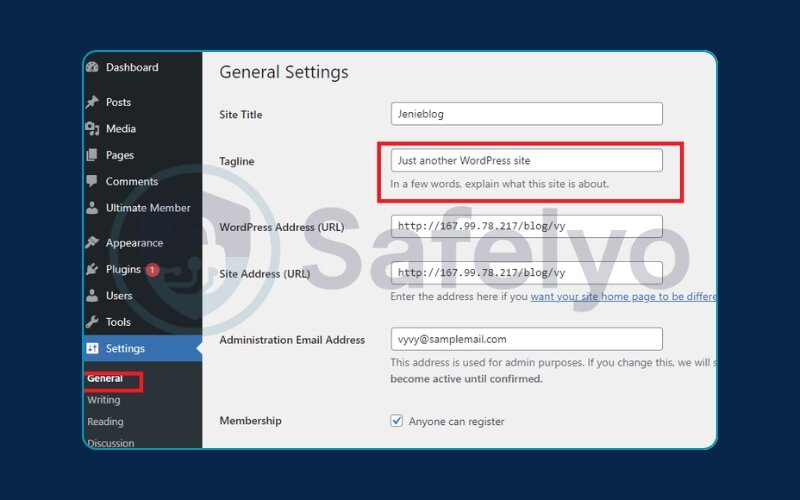Screen dimensions: 800x500
Task: Click the Appearance paintbrush icon
Action: tap(92, 243)
